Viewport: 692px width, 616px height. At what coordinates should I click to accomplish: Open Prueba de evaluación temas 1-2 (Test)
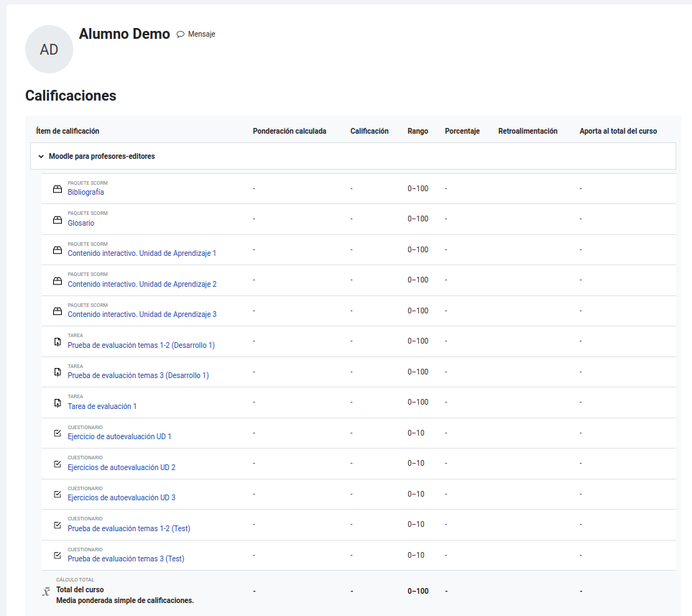pos(129,528)
